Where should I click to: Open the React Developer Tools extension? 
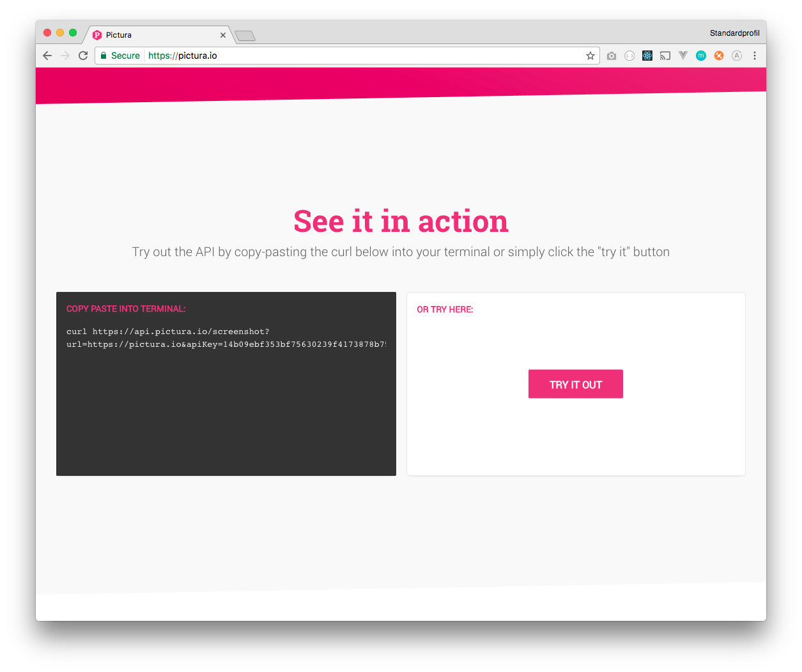coord(647,56)
